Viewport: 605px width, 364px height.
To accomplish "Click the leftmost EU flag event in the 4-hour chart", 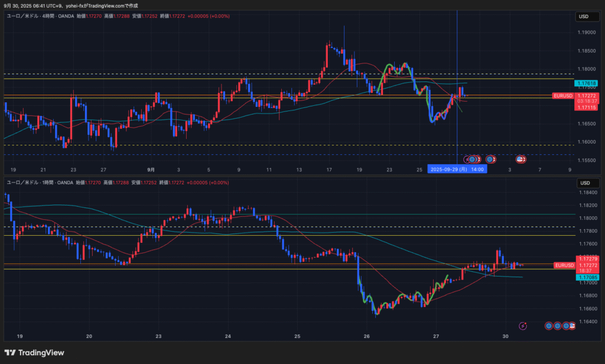I will pos(472,159).
